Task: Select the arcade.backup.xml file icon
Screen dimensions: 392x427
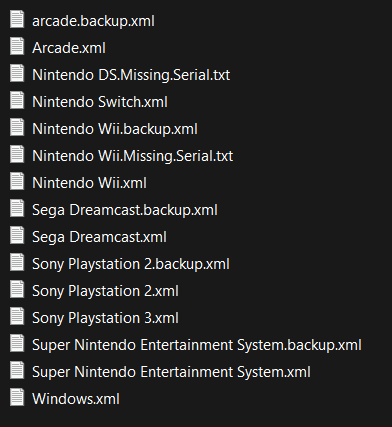Action: pyautogui.click(x=17, y=19)
